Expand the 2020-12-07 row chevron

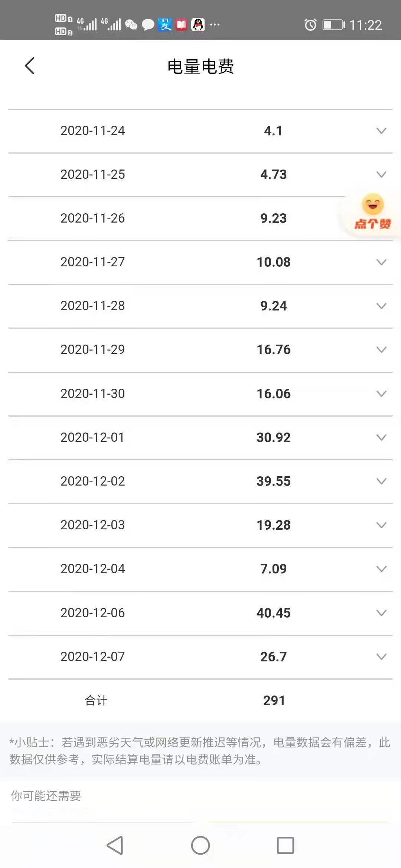pos(381,657)
